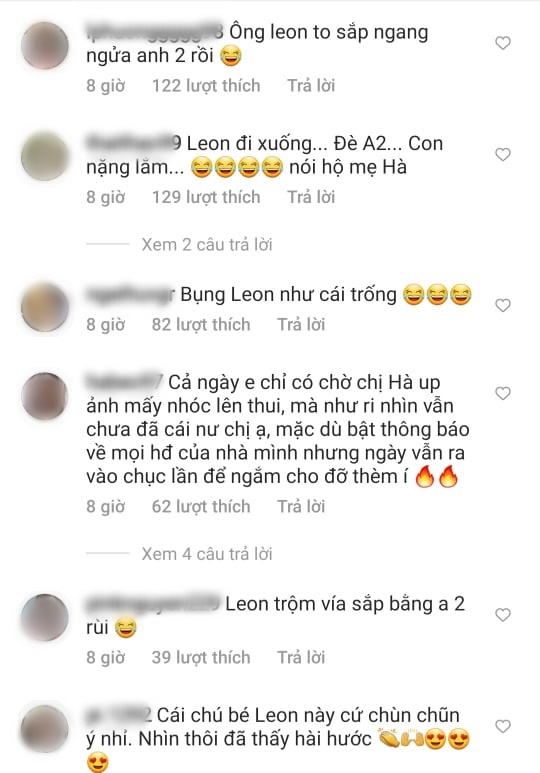
Task: Open username of 'Cả ngày e chỉ có' commenter
Action: pyautogui.click(x=124, y=383)
